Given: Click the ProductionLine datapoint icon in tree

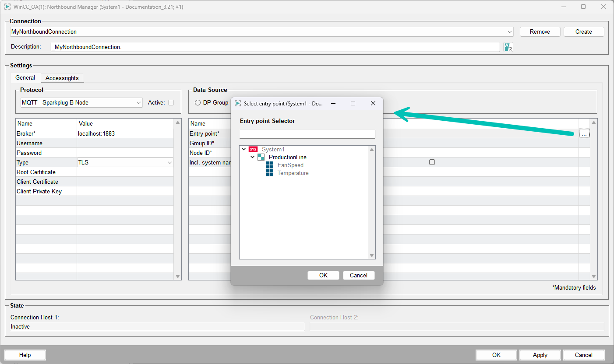Looking at the screenshot, I should coord(261,157).
